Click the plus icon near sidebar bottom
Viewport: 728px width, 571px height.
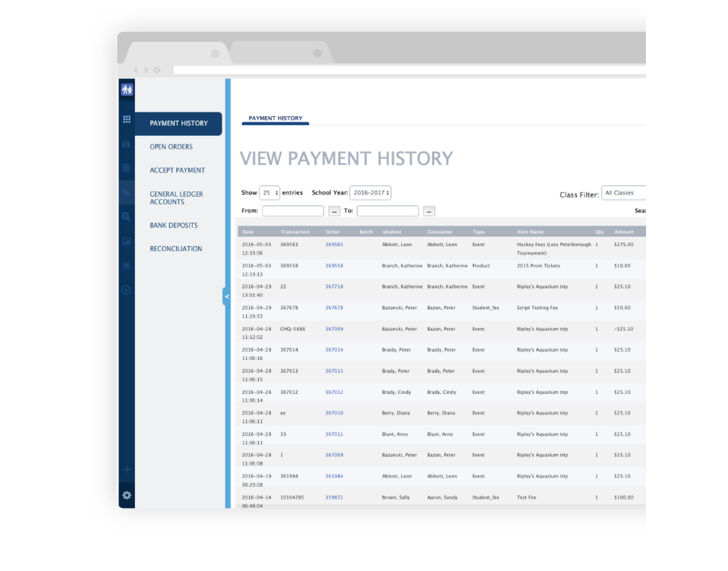[127, 470]
